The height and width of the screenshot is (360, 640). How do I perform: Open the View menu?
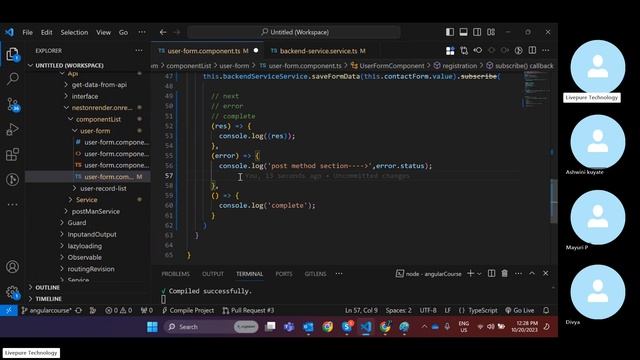point(103,32)
